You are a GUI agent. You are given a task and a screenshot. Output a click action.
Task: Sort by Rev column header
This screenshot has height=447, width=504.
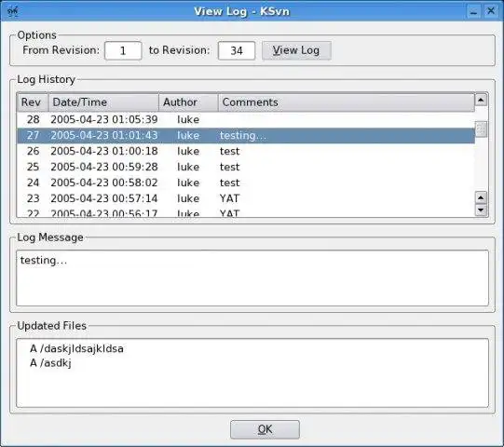coord(33,102)
